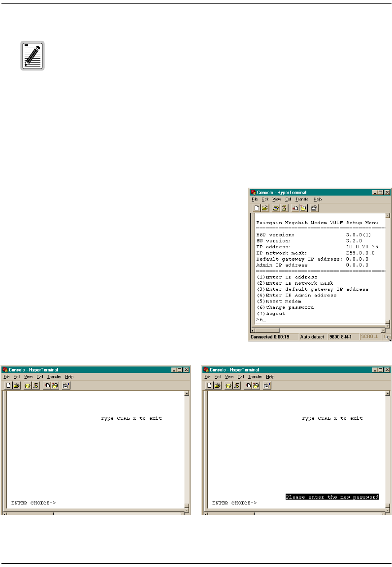
Task: Click '9600 8-N-1' status bar entry
Action: pyautogui.click(x=340, y=337)
